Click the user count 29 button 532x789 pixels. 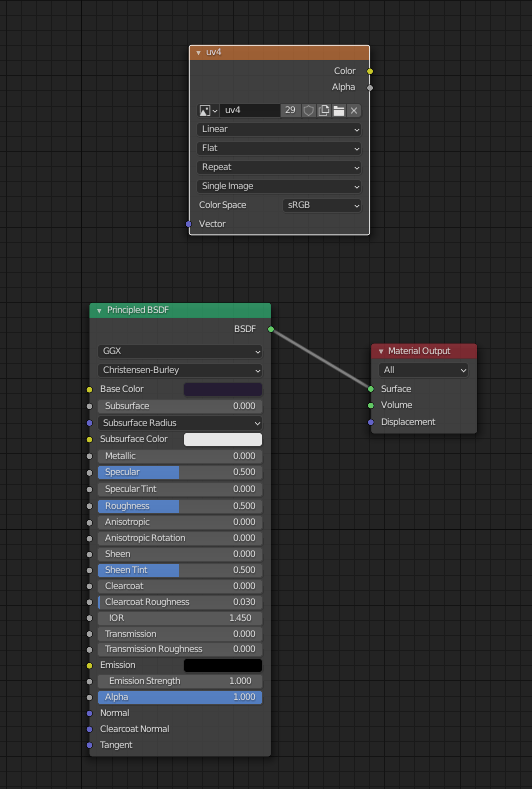(290, 111)
